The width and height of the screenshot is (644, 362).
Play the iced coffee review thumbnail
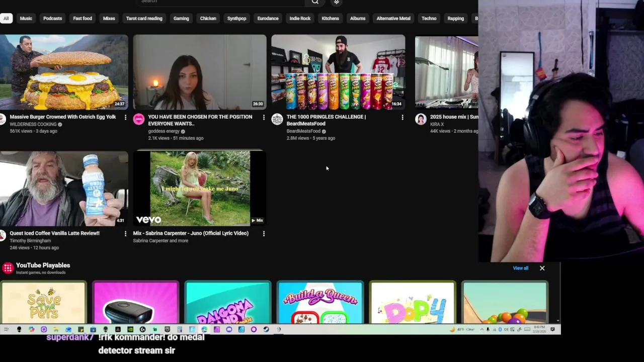[x=64, y=189]
